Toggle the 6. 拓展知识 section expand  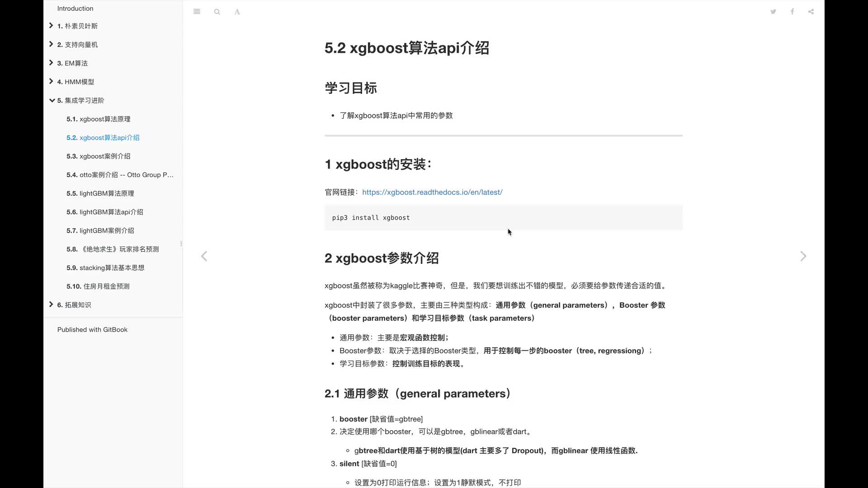51,305
